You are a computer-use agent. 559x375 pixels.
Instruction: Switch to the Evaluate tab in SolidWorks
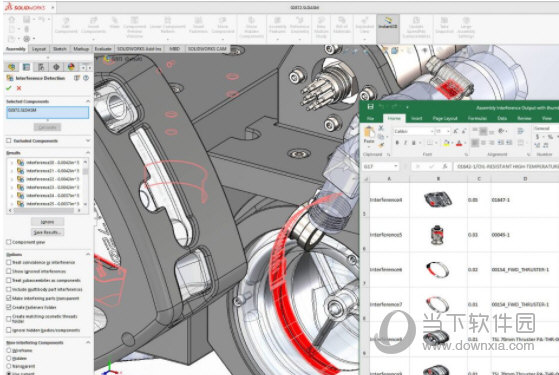coord(103,49)
